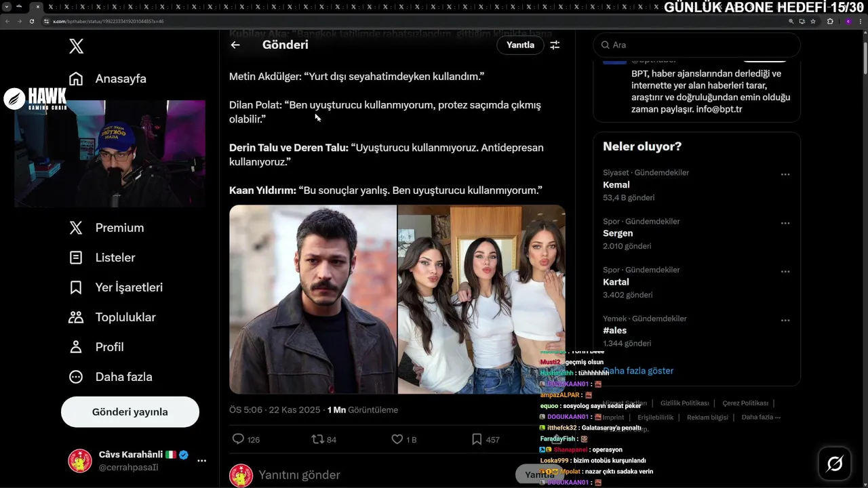The width and height of the screenshot is (868, 488).
Task: Open the man in jacket photo
Action: [x=313, y=300]
